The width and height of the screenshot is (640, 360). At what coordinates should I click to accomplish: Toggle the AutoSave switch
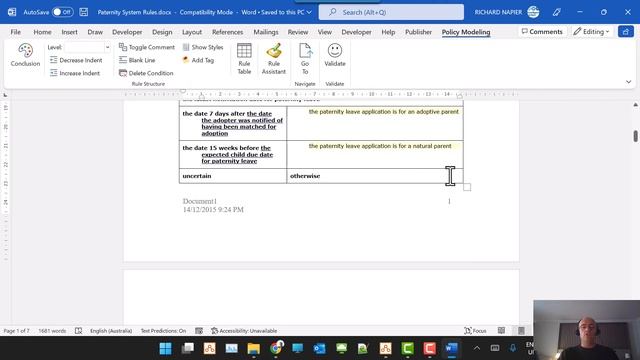62,12
